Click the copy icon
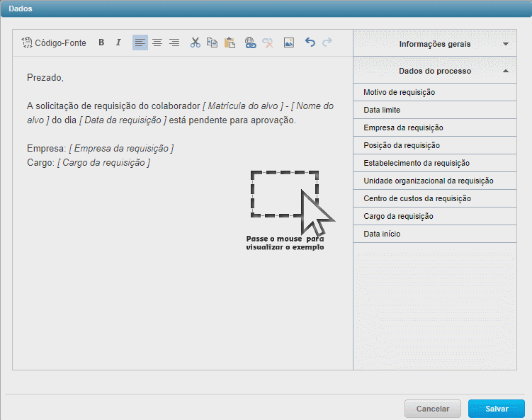The image size is (532, 420). (x=212, y=42)
